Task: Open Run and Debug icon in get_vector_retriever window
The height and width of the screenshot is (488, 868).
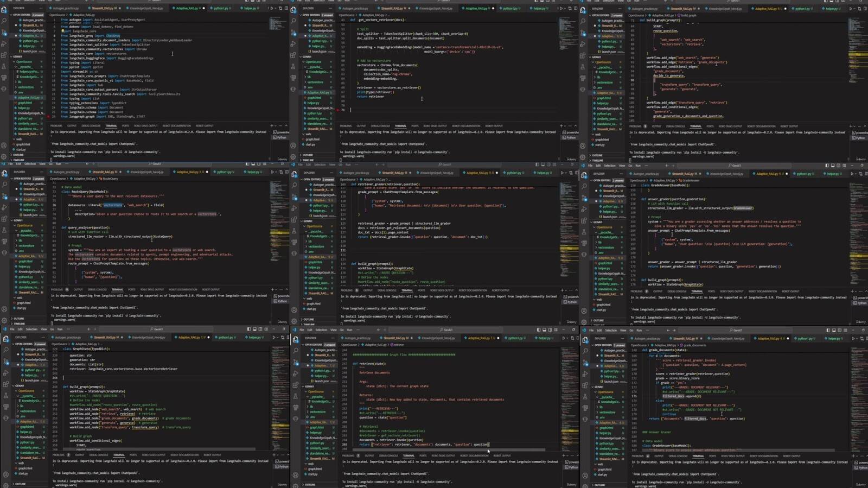Action: click(x=294, y=43)
